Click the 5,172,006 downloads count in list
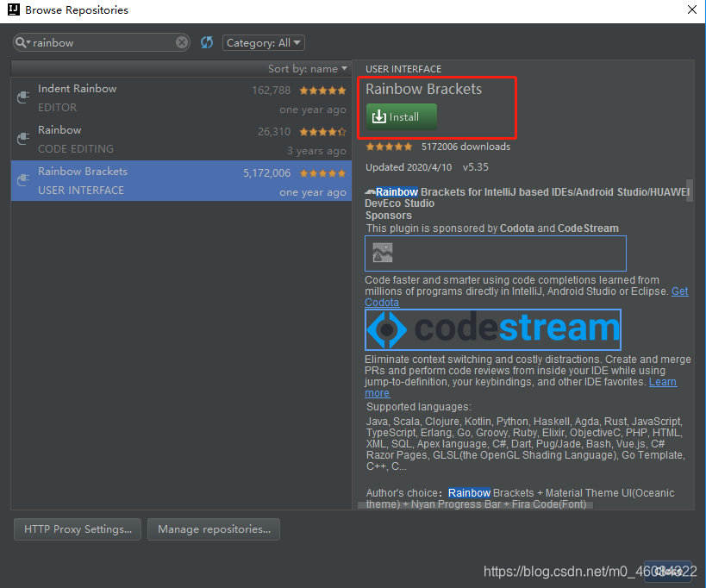This screenshot has height=588, width=706. pos(267,173)
